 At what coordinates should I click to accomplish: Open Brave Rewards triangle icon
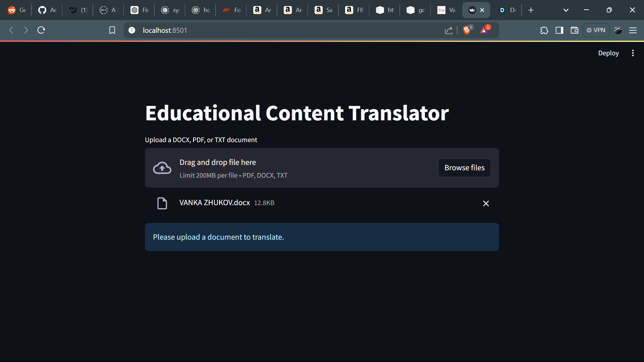coord(484,30)
